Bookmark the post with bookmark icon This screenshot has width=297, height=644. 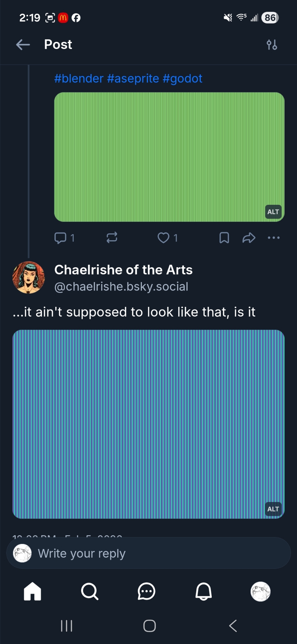pyautogui.click(x=224, y=238)
